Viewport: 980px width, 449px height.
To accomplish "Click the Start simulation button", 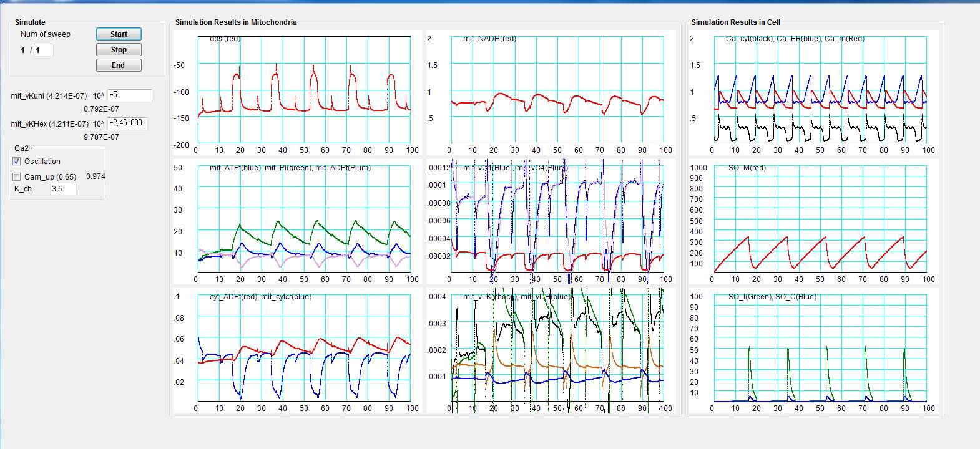I will coord(119,34).
